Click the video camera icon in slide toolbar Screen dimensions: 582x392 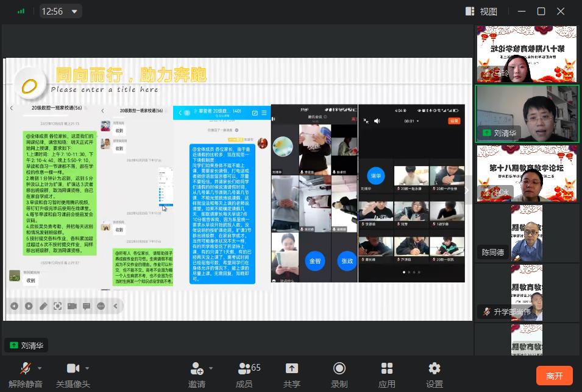tap(72, 306)
